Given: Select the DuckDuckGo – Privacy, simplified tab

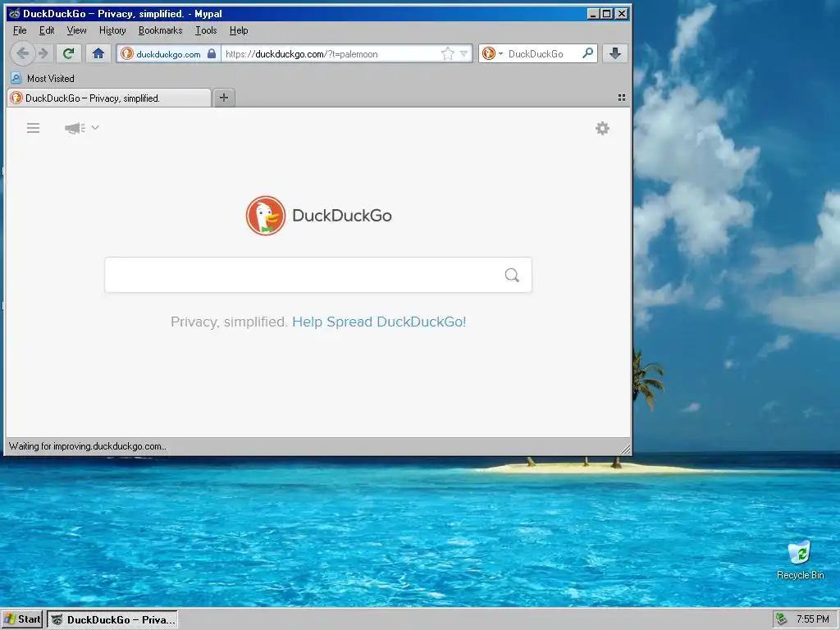Looking at the screenshot, I should [x=109, y=98].
